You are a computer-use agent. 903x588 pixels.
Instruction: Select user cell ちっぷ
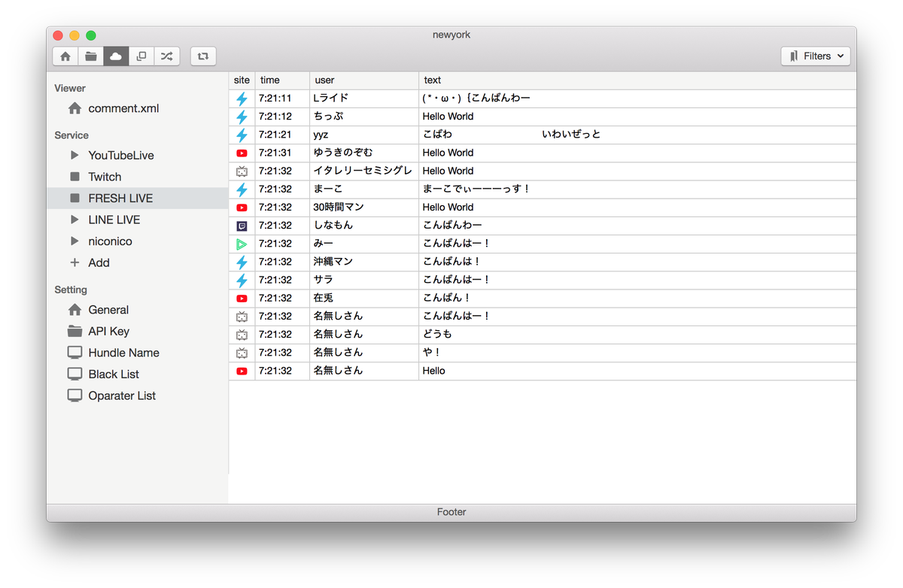pyautogui.click(x=364, y=117)
